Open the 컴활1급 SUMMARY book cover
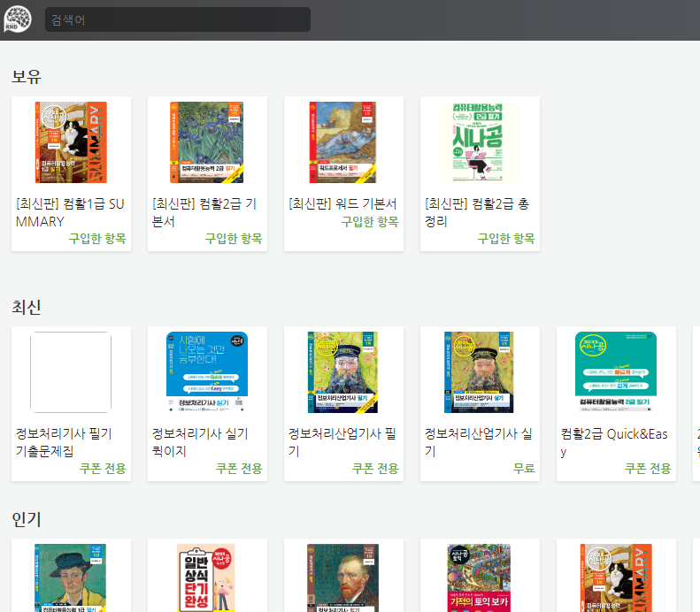 click(71, 142)
